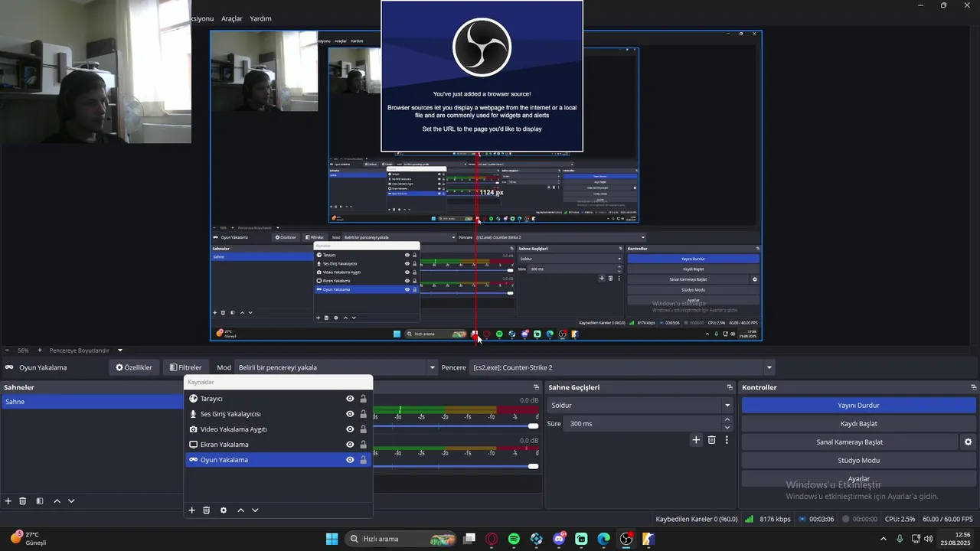Open the Yardım menu
The image size is (980, 551).
coord(261,18)
